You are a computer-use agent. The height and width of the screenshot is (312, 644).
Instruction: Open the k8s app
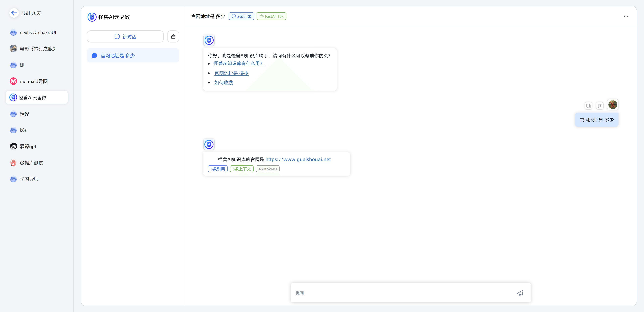tap(37, 130)
